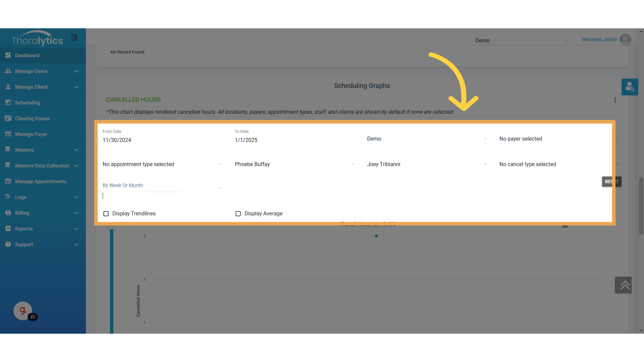Open the Scheduling menu item
This screenshot has height=362, width=644.
[x=28, y=103]
